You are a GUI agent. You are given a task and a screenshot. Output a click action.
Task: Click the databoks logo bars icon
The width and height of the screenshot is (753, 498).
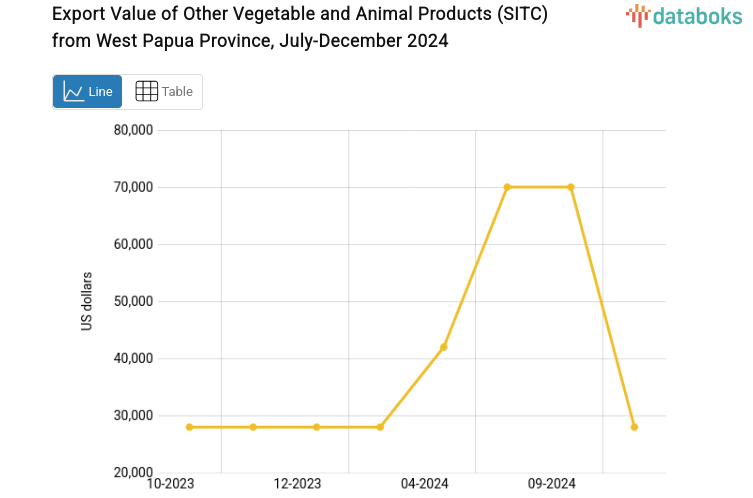(637, 15)
